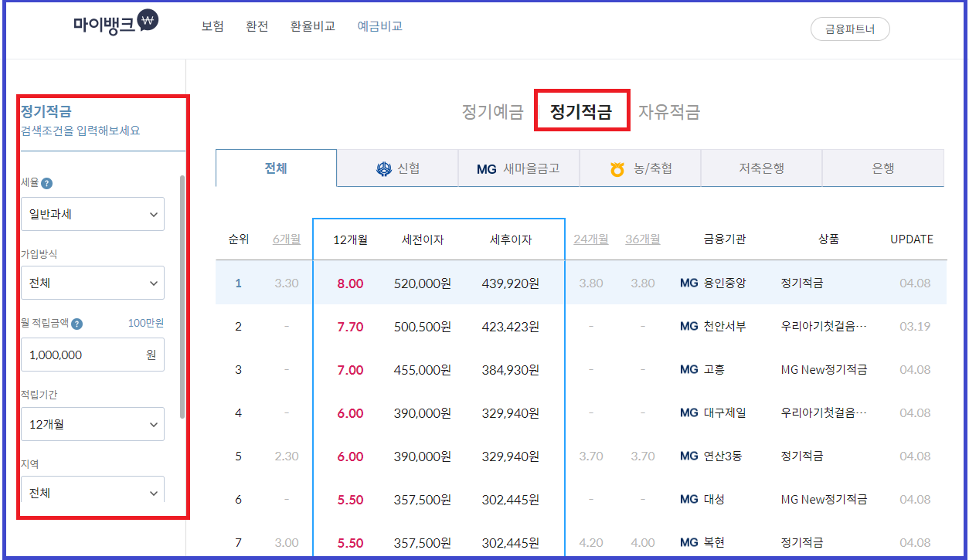This screenshot has width=969, height=560.
Task: Click MG logo beside 연산3동
Action: click(x=688, y=456)
